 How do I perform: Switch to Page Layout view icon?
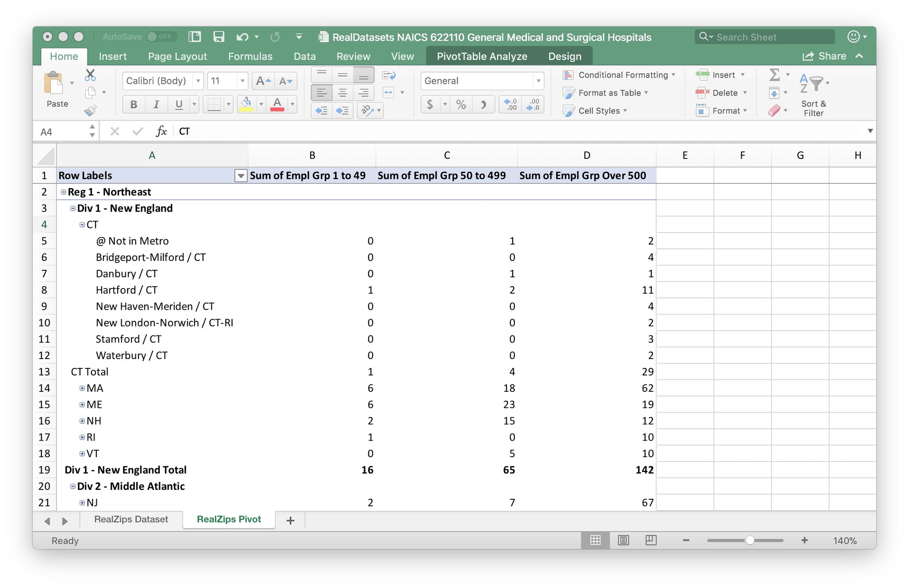pyautogui.click(x=623, y=540)
